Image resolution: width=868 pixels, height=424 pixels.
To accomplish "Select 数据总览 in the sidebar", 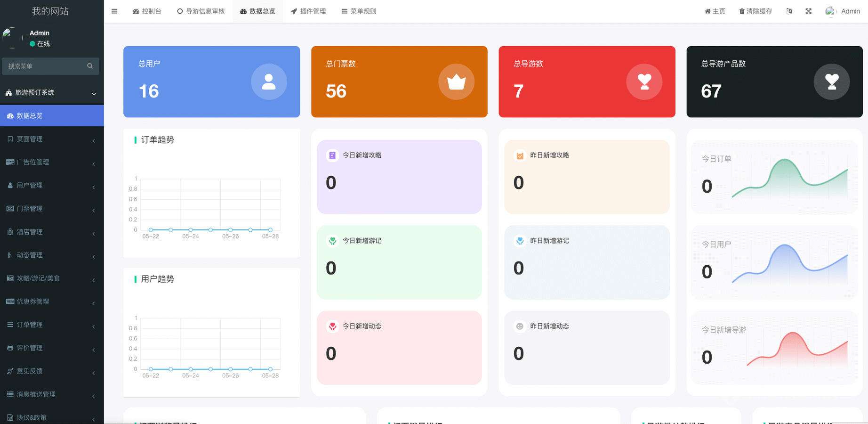I will tap(52, 116).
